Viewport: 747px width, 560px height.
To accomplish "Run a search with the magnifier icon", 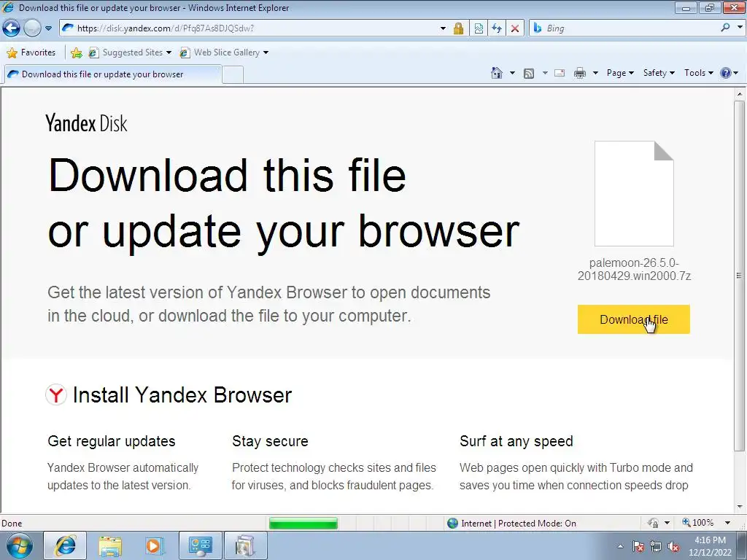I will (726, 28).
